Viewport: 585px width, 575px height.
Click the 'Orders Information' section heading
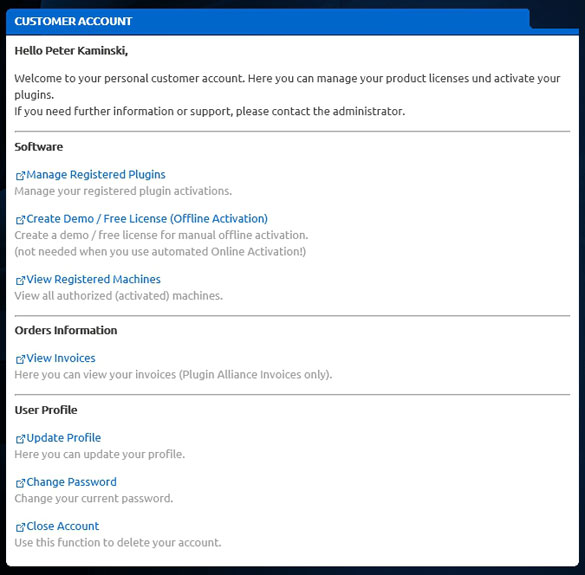coord(66,330)
